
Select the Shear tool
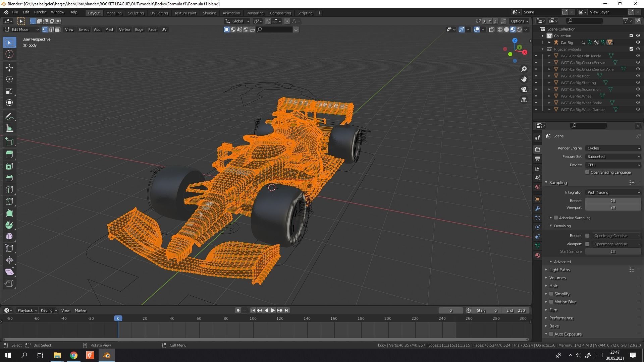(x=9, y=272)
